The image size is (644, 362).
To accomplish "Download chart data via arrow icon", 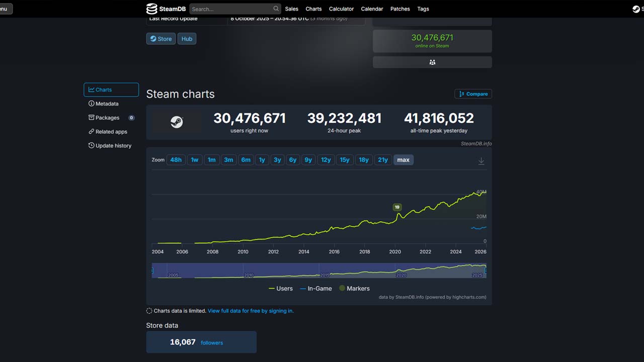I will tap(481, 161).
